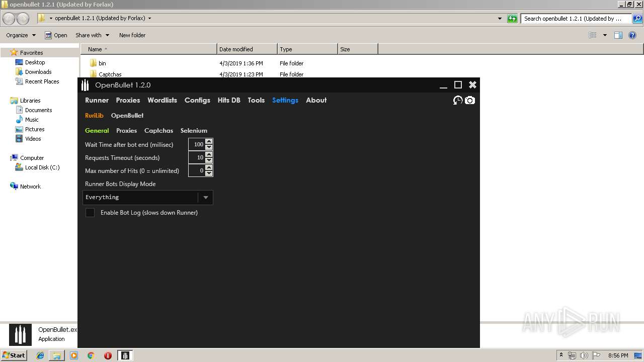Decrease Wait Time after bot end value
Image resolution: width=644 pixels, height=362 pixels.
point(209,147)
